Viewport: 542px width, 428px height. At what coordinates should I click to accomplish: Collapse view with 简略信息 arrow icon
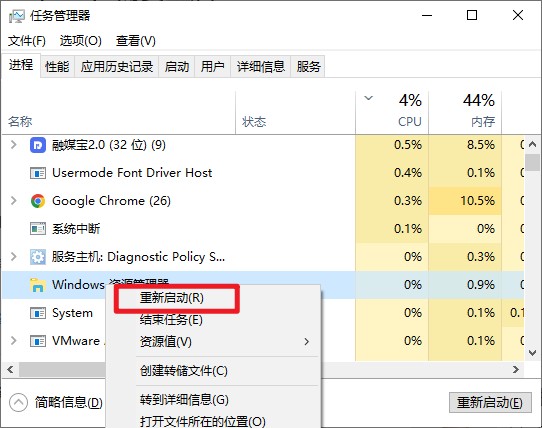18,402
